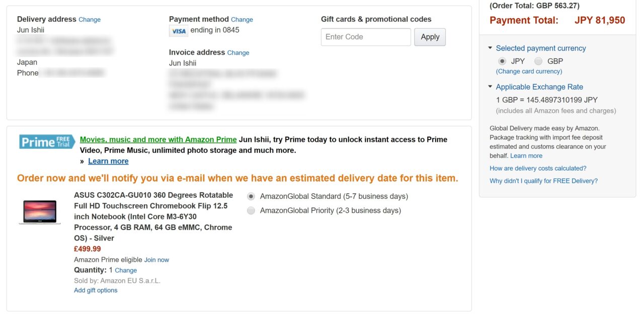Click the Prime Free Trial logo

(x=44, y=142)
